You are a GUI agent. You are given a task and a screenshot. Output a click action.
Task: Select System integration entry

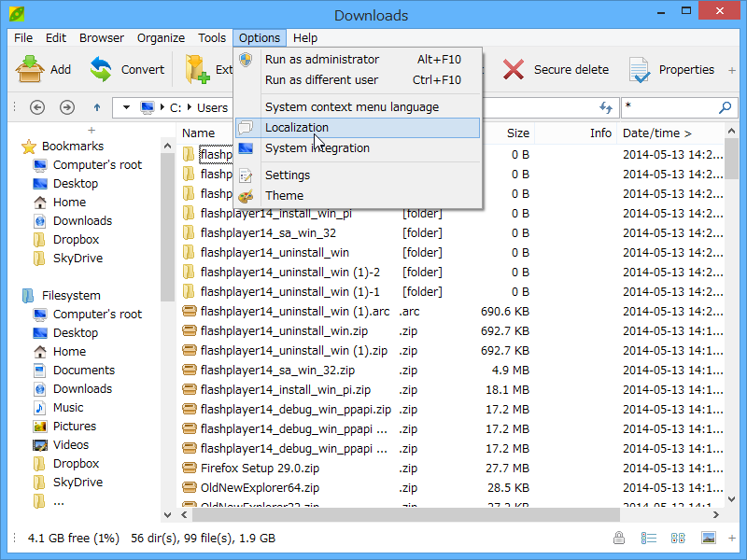pyautogui.click(x=358, y=148)
